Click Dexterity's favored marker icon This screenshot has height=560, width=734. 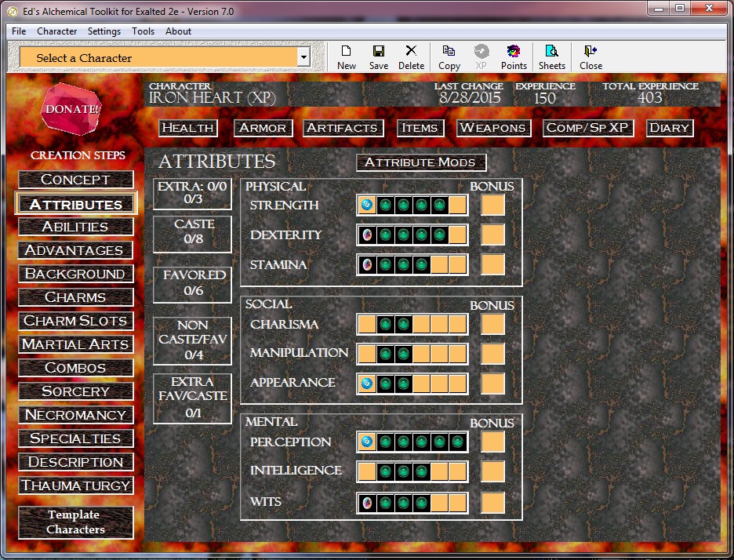(x=367, y=235)
